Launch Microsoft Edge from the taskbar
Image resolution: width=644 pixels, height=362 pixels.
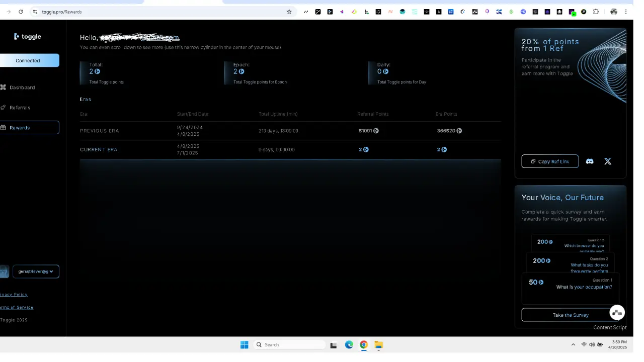pyautogui.click(x=349, y=344)
